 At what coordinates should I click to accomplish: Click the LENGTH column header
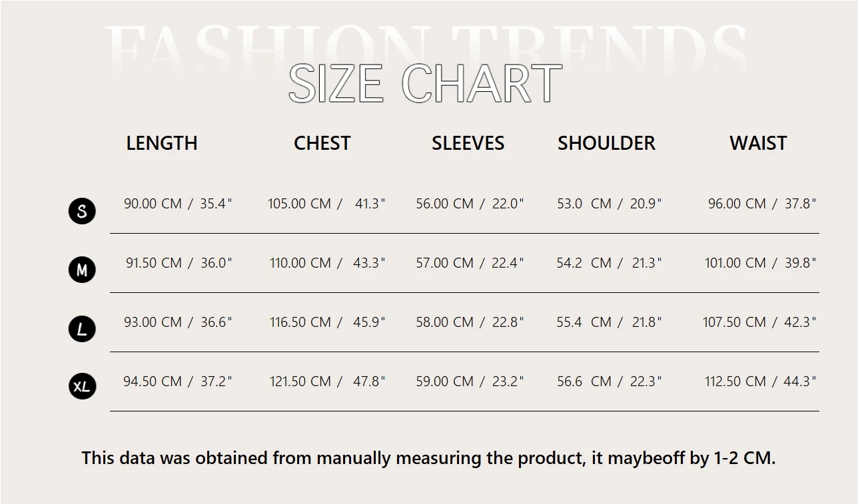pos(162,143)
